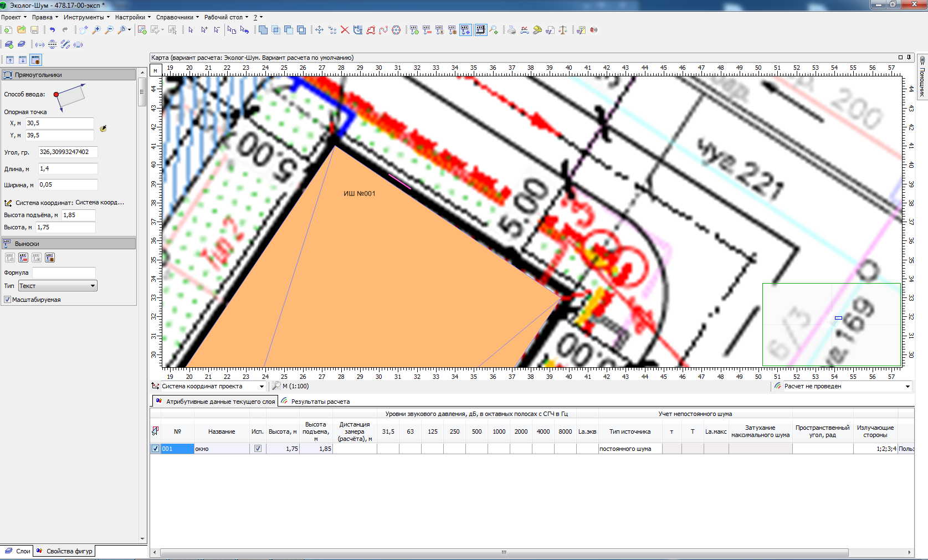Image resolution: width=928 pixels, height=560 pixels.
Task: Click the Угол, гр. input field
Action: 68,152
